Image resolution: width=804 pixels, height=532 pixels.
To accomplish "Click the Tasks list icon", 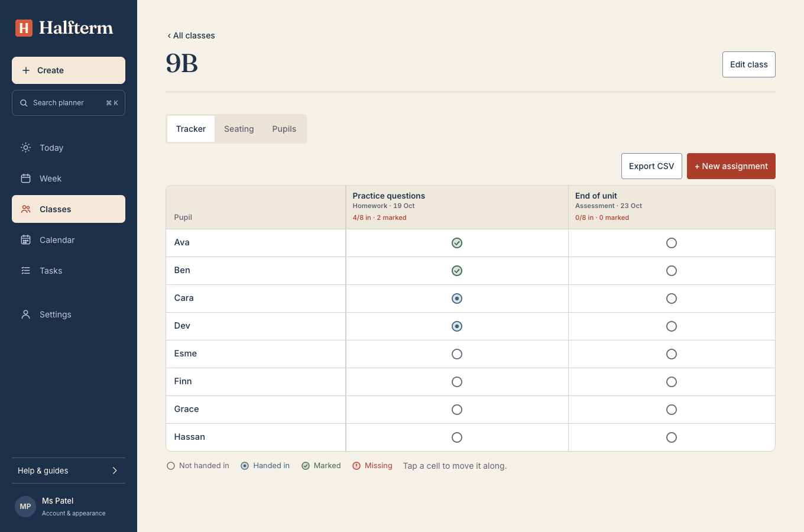I will (x=26, y=271).
